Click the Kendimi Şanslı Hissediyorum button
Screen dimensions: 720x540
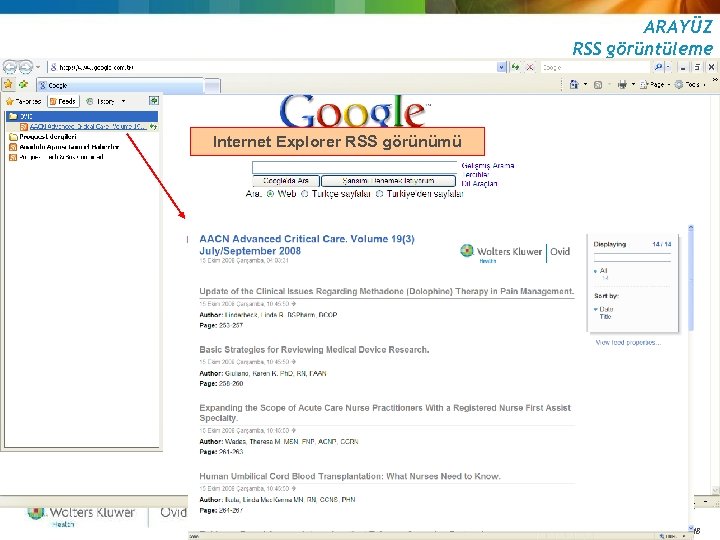pyautogui.click(x=388, y=181)
